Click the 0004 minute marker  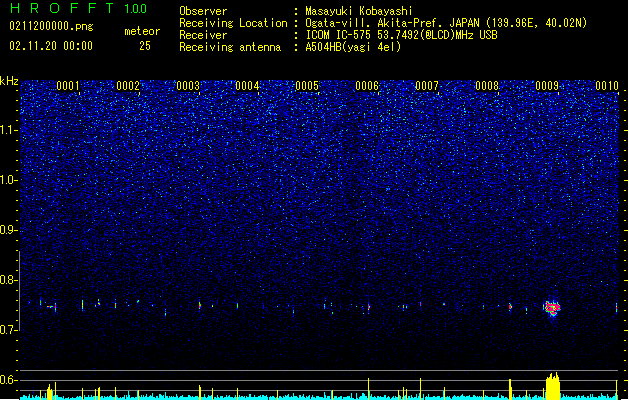(247, 86)
